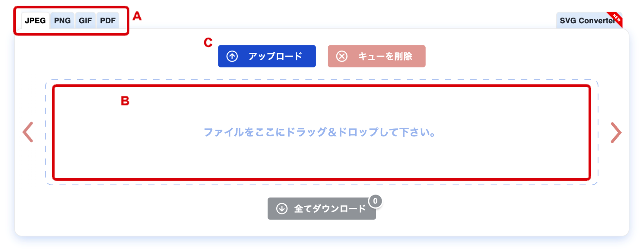Click the キューを削除 button label
The image size is (644, 249).
[x=385, y=56]
